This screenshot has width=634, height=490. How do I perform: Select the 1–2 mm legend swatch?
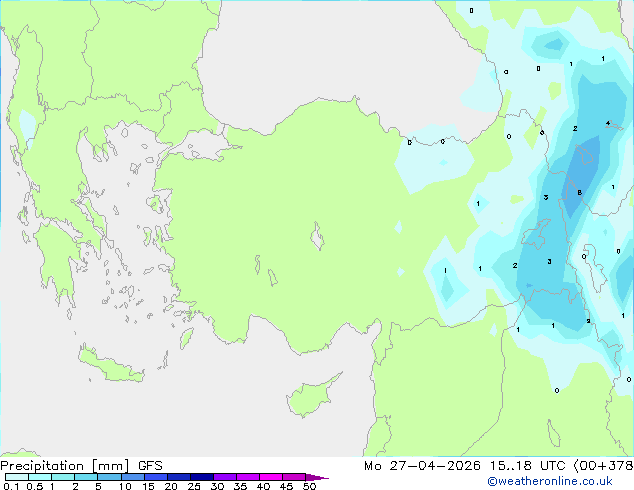[x=63, y=477]
